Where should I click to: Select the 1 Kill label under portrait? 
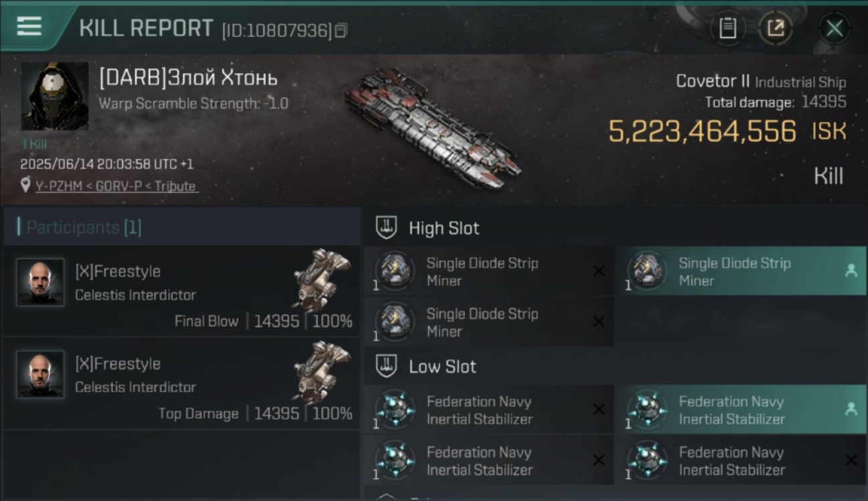pyautogui.click(x=34, y=144)
